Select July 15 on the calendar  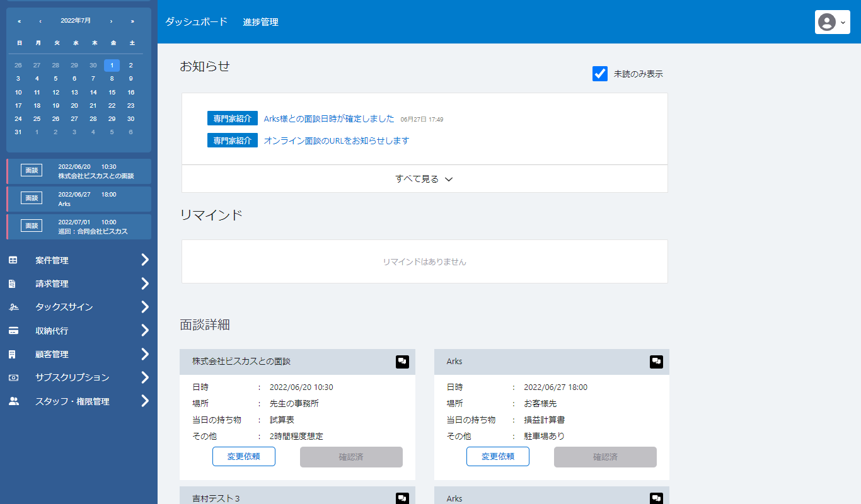[112, 92]
